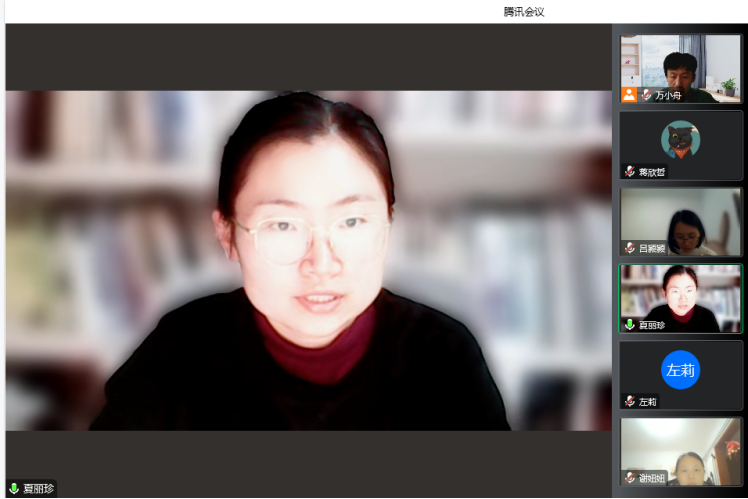Click muted mic icon beside 左莉 label
748x499 pixels.
pyautogui.click(x=630, y=401)
